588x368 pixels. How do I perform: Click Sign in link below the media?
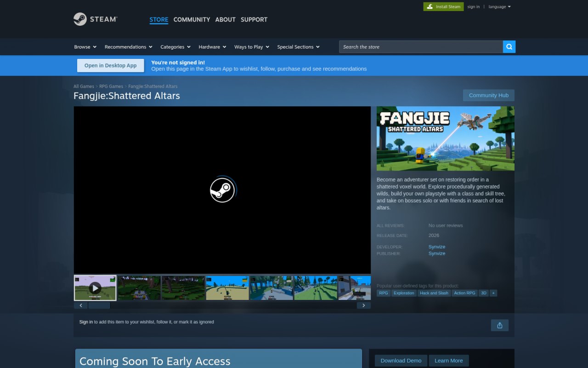pyautogui.click(x=86, y=322)
